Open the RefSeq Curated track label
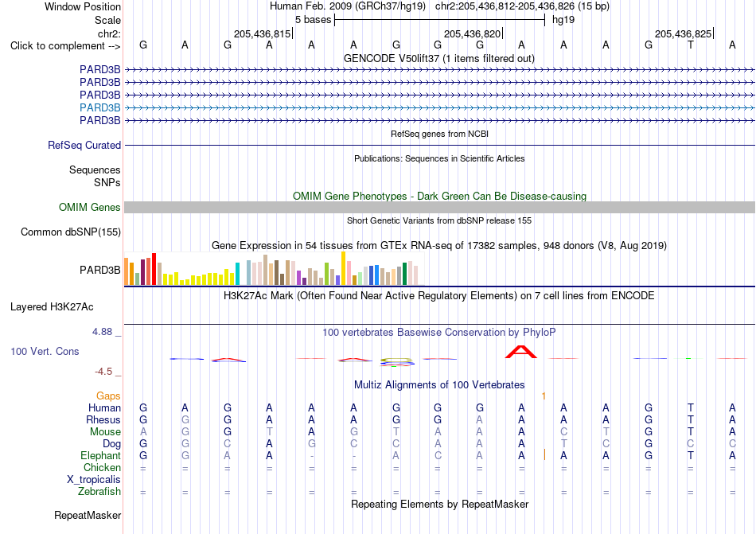The width and height of the screenshot is (756, 534). [x=84, y=145]
